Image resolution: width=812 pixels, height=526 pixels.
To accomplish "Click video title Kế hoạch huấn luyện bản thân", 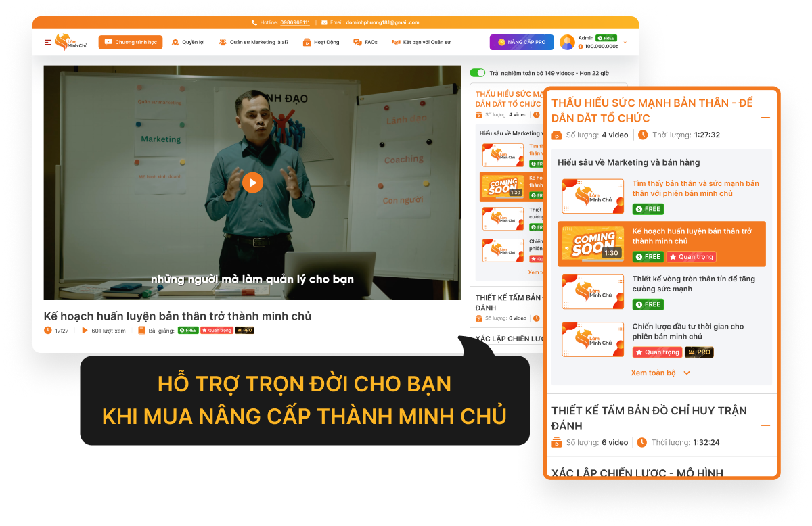I will click(x=177, y=316).
